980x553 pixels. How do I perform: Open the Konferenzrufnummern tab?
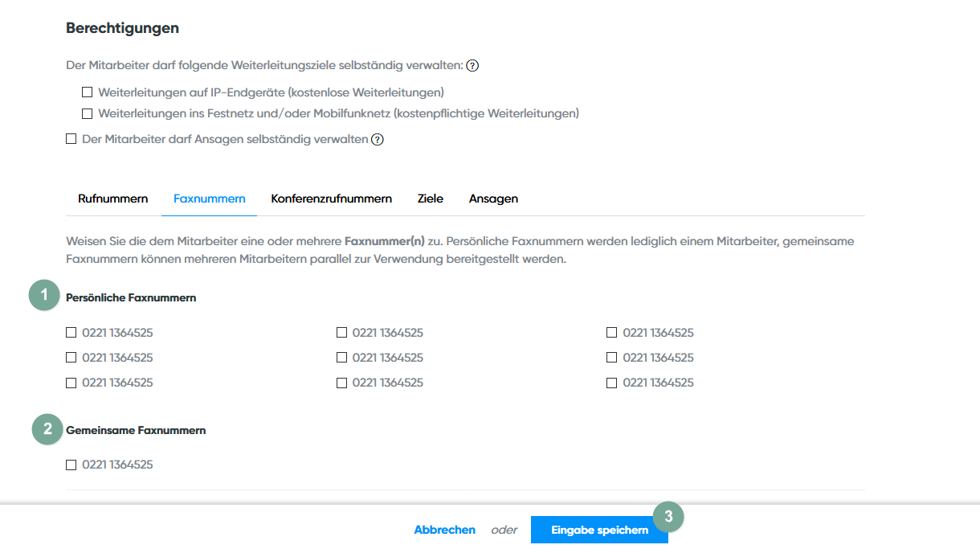(x=331, y=199)
